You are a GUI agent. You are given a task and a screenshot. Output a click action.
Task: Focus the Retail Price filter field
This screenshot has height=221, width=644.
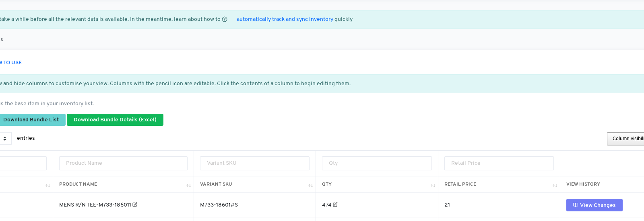tap(499, 163)
